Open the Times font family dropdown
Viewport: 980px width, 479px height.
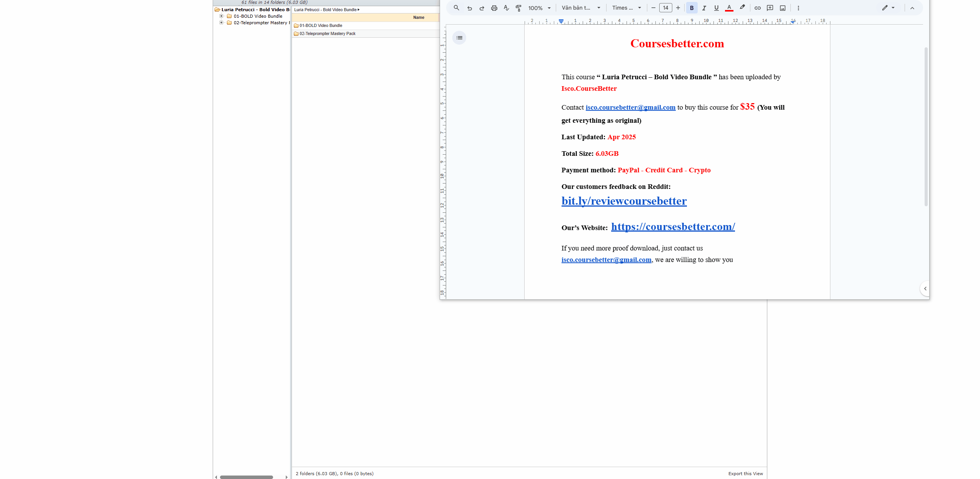coord(627,8)
